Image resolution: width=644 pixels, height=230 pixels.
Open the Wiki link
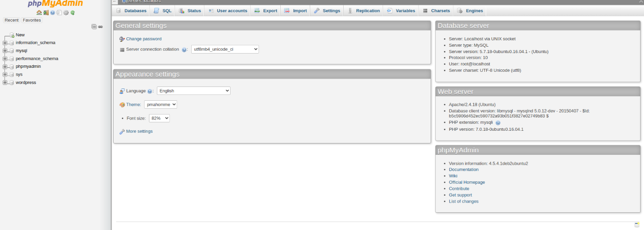[x=453, y=176]
